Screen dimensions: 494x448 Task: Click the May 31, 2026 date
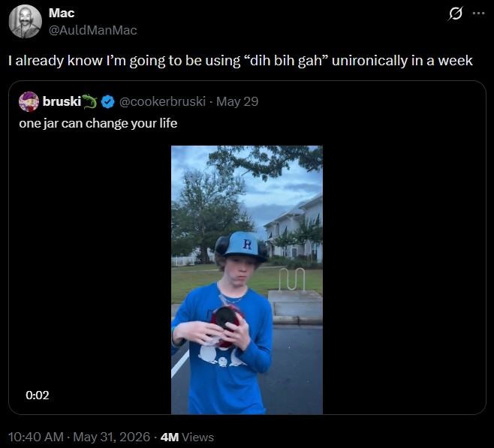point(112,437)
